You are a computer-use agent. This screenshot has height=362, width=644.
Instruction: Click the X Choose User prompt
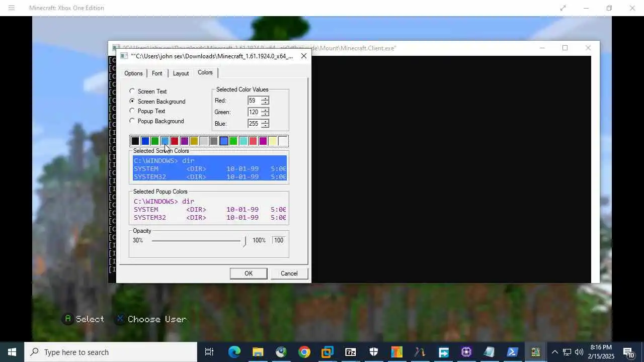pos(150,319)
